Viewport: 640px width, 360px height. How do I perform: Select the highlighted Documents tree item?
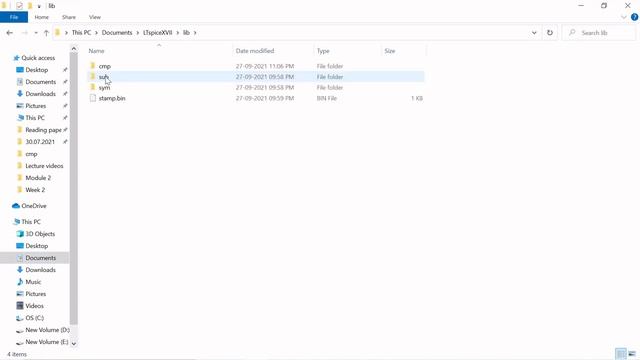tap(40, 258)
